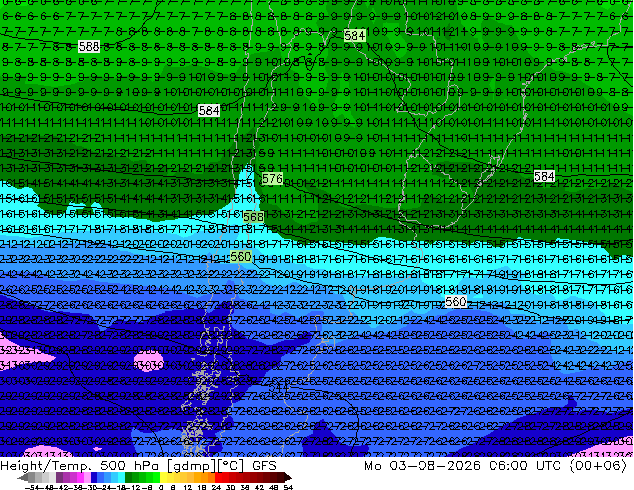
Task: Click the white-backed 560 contour label
Action: [x=456, y=302]
